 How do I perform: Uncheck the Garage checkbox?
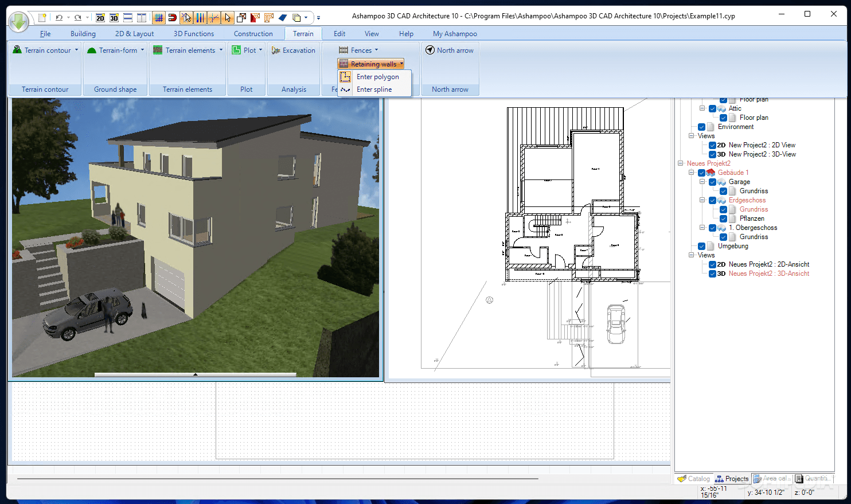[x=712, y=182]
